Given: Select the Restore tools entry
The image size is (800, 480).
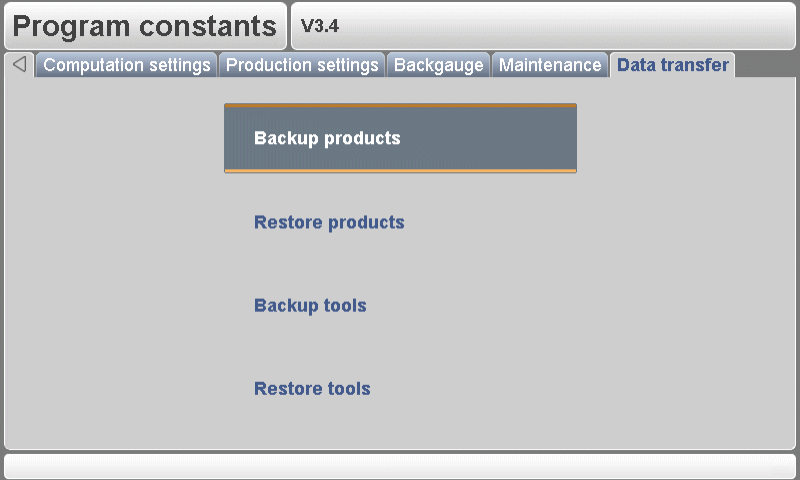Looking at the screenshot, I should [x=312, y=389].
